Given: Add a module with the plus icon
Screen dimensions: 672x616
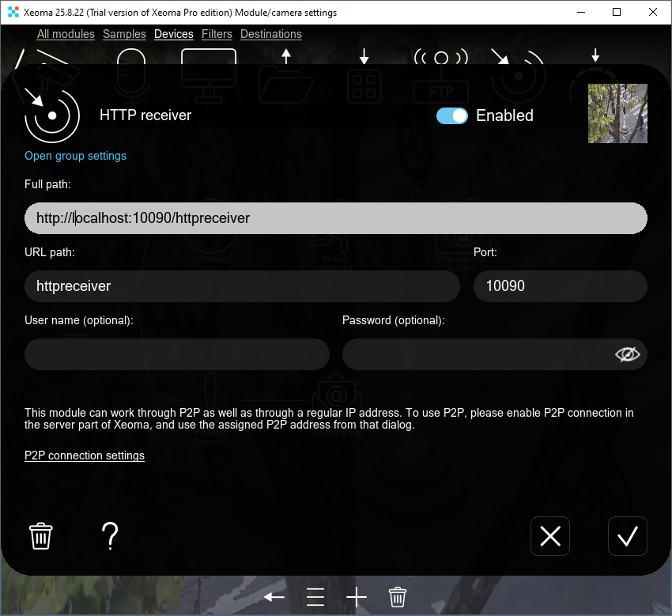Looking at the screenshot, I should (356, 597).
